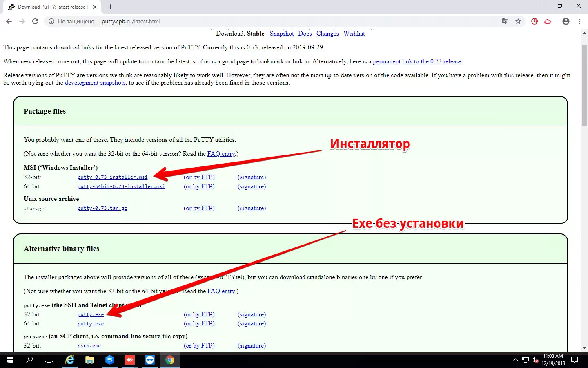
Task: Open TeamViewer from the taskbar
Action: pos(150,360)
